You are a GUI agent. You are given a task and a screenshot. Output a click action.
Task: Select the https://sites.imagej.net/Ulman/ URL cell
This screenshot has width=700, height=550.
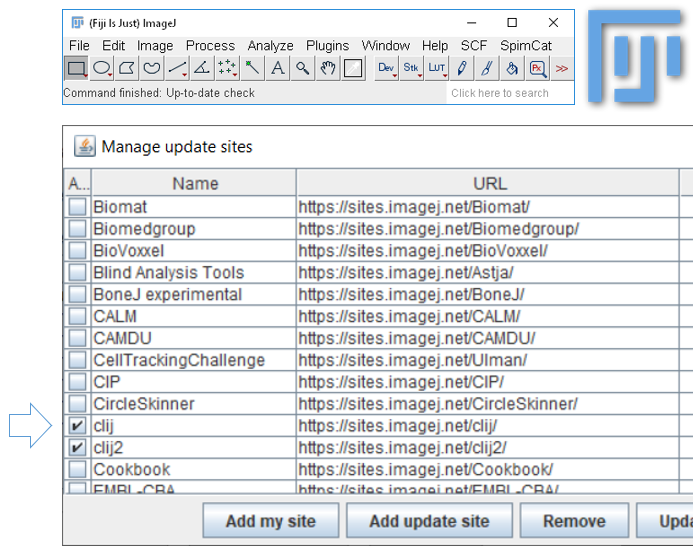(x=488, y=360)
